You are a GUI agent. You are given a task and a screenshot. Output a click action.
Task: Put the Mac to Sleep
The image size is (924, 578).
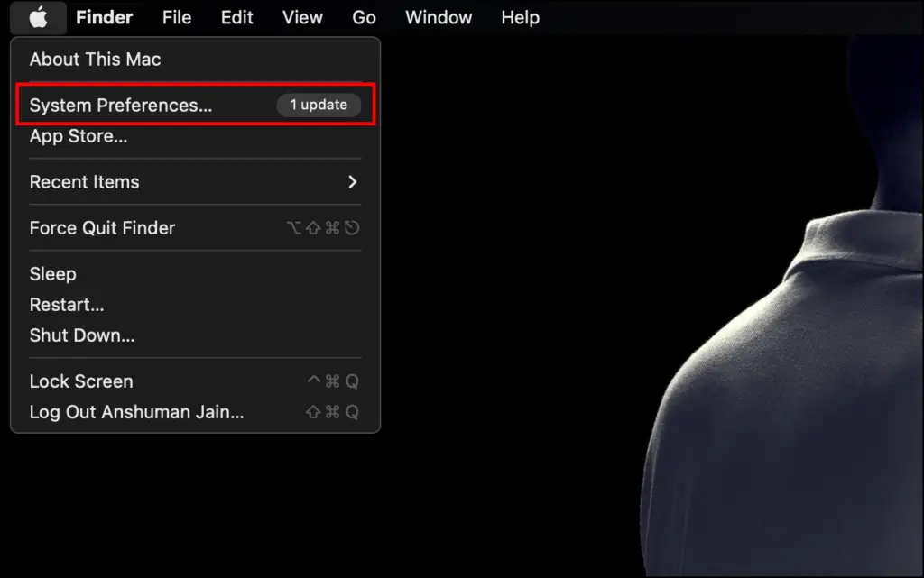195,274
